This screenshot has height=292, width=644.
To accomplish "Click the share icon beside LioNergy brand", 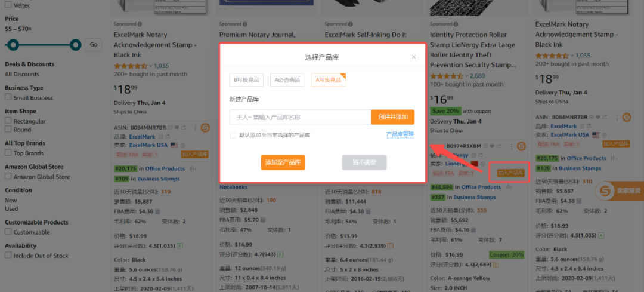I will click(x=480, y=155).
